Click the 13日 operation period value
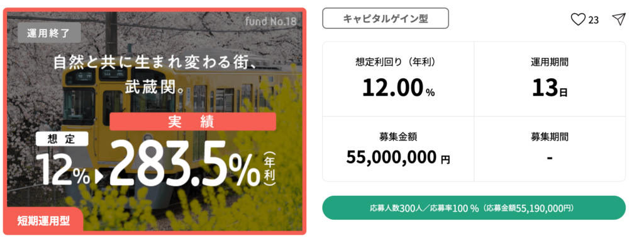This screenshot has height=240, width=644. [x=550, y=88]
